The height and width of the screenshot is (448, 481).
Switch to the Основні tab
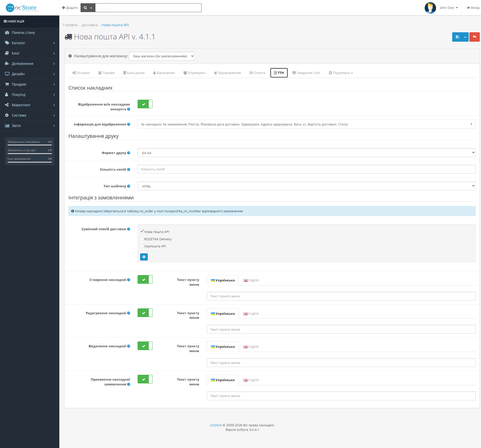[x=81, y=73]
